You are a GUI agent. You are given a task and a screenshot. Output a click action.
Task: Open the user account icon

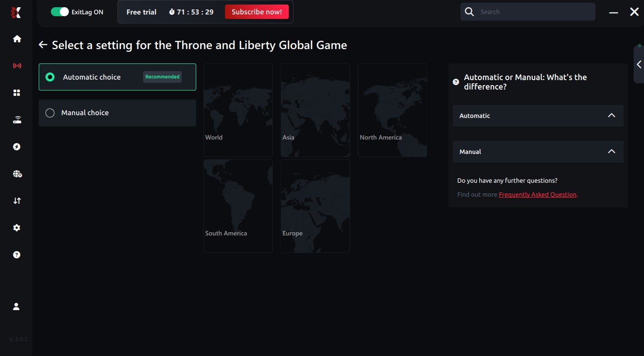tap(17, 306)
